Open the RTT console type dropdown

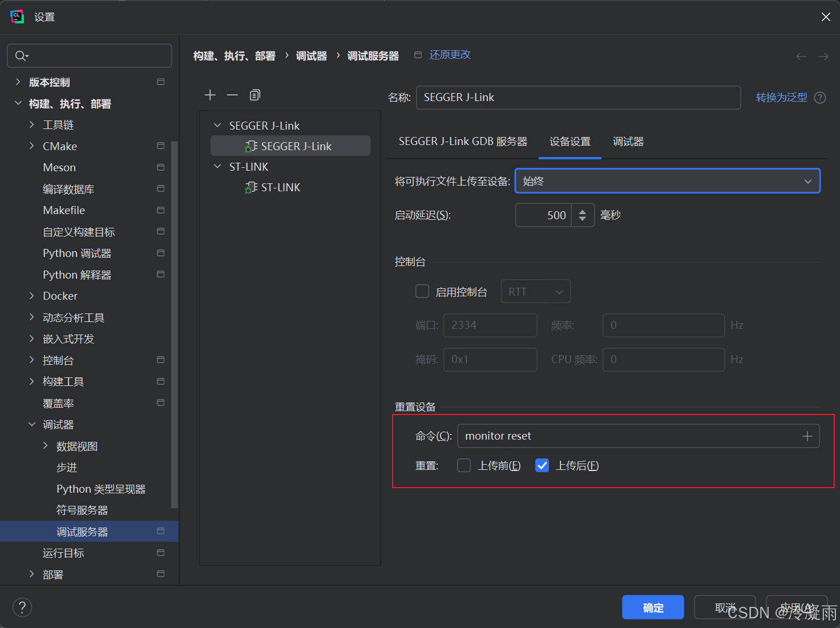tap(535, 292)
